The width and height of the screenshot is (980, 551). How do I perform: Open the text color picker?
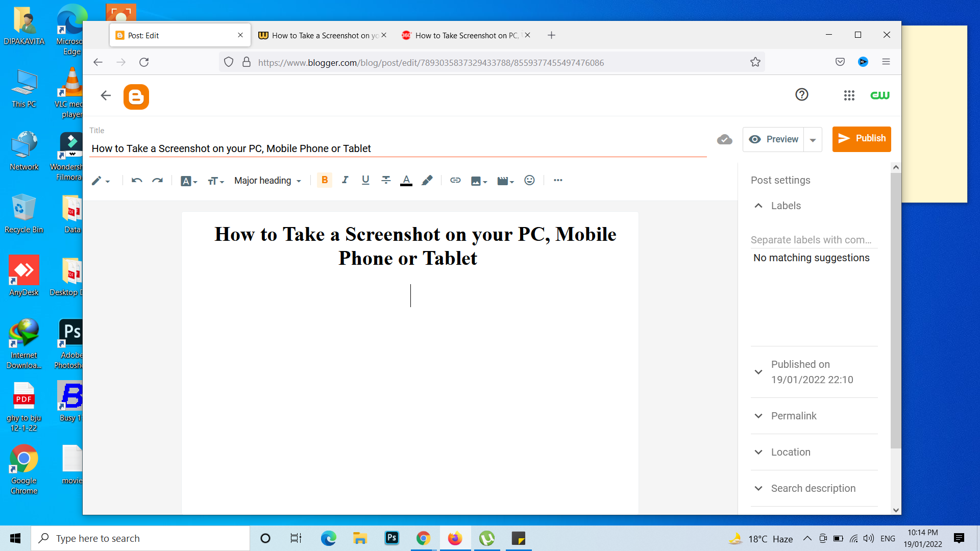[406, 180]
